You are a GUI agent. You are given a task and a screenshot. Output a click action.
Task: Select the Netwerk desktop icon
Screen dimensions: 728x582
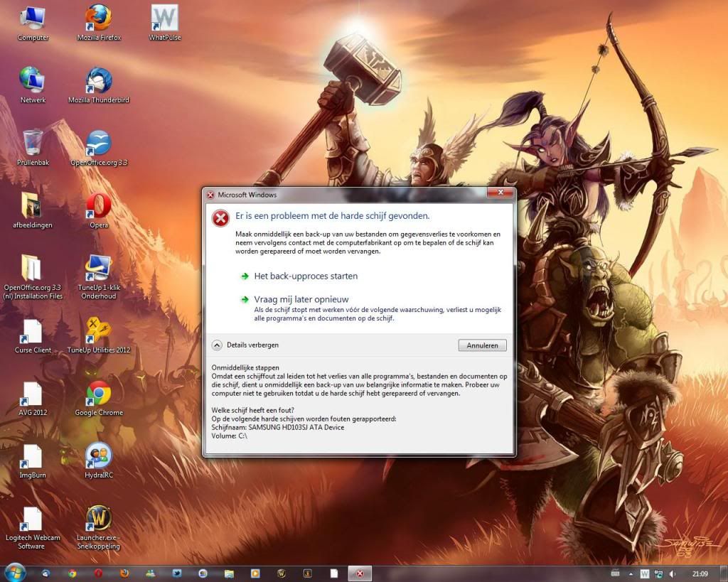tap(33, 85)
